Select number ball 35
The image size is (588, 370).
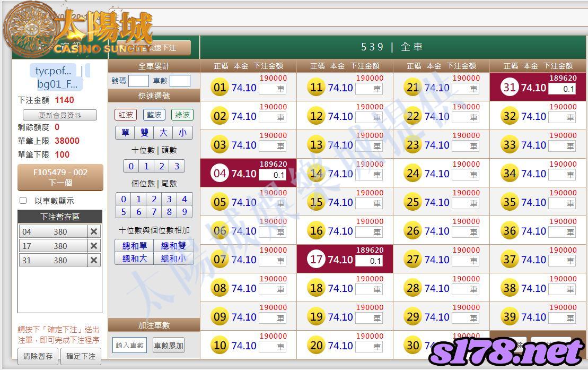click(510, 202)
